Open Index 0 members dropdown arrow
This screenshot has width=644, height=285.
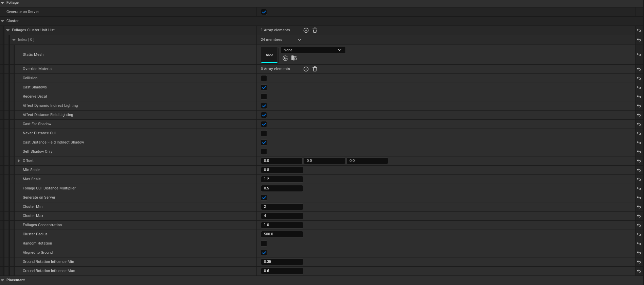tap(299, 40)
